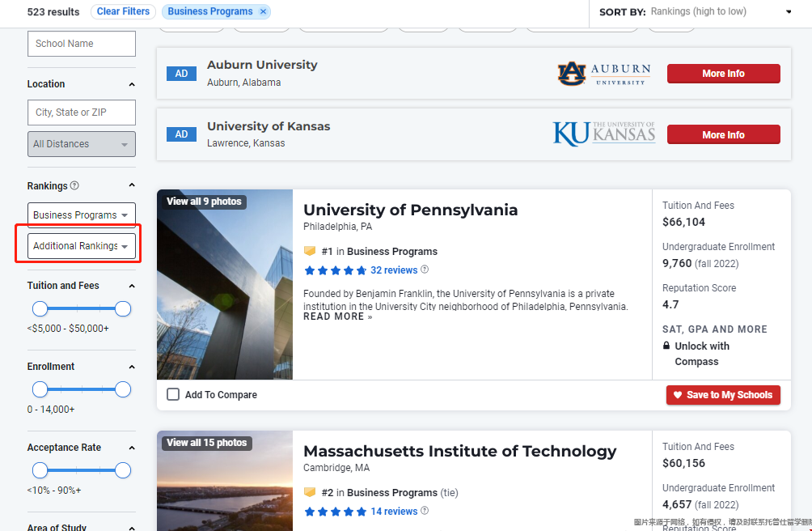The width and height of the screenshot is (812, 531).
Task: Click More Info for University of Kansas
Action: [724, 134]
